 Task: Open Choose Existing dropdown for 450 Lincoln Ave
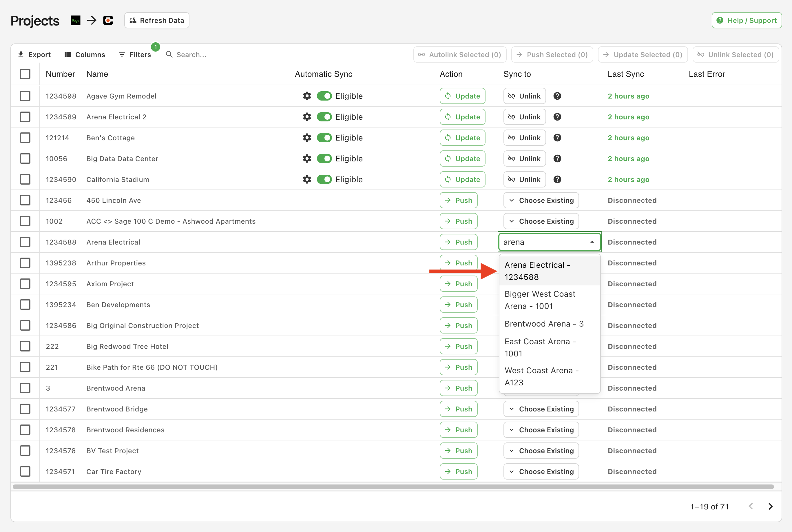point(541,201)
